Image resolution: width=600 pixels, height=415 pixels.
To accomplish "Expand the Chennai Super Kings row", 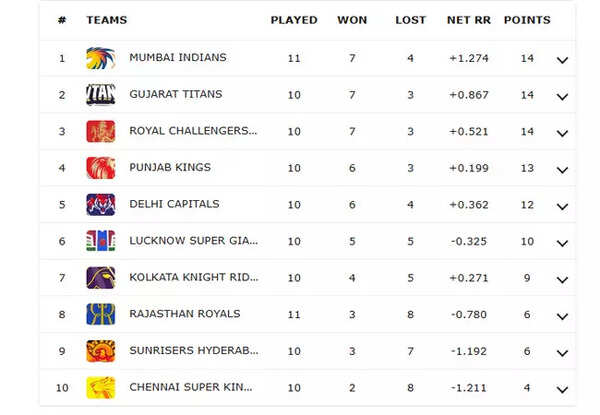I will tap(562, 390).
